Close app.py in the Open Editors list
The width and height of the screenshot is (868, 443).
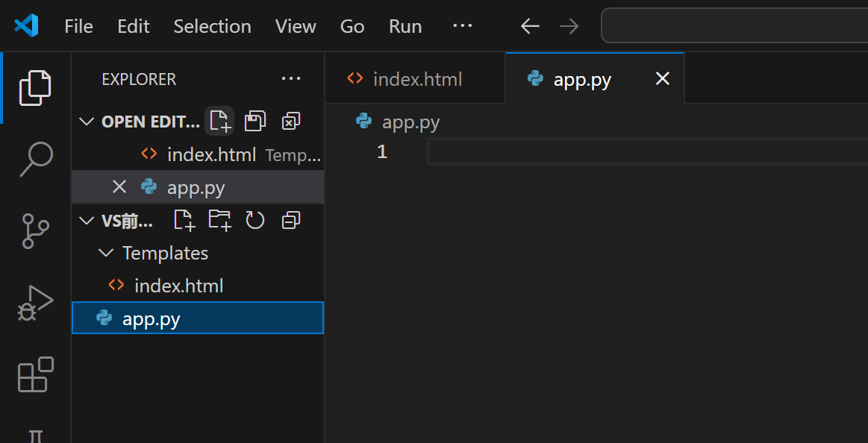click(119, 187)
